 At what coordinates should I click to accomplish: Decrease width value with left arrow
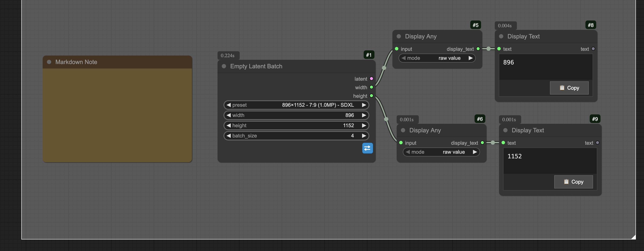(229, 115)
